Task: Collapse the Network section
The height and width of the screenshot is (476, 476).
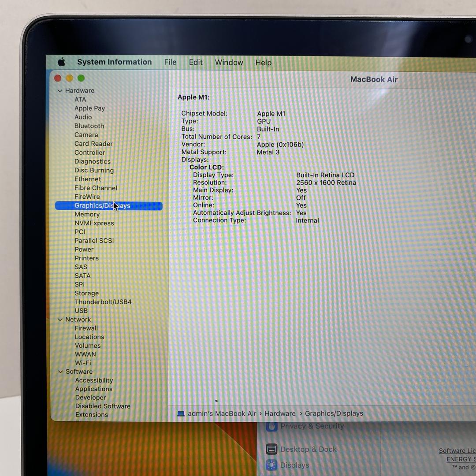Action: 60,320
